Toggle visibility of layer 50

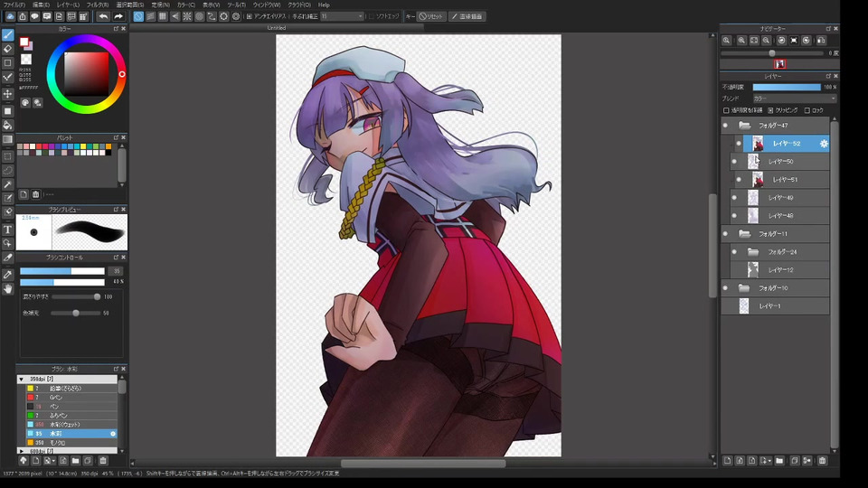[734, 162]
